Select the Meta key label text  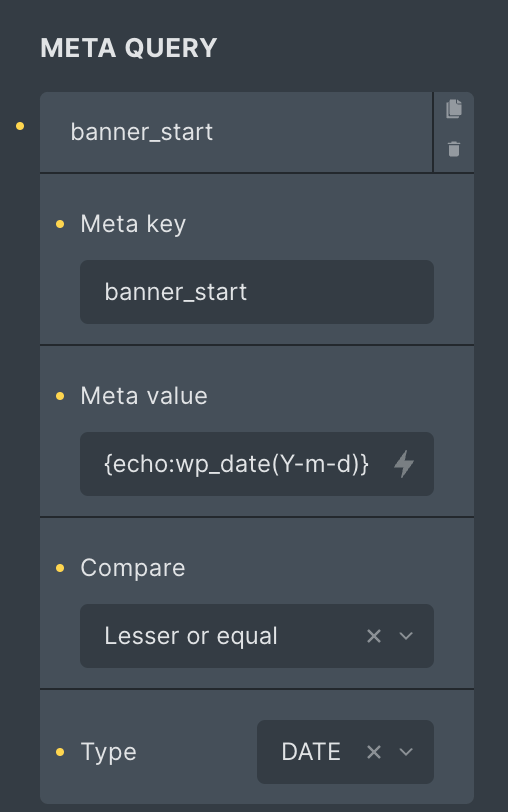[x=133, y=224]
